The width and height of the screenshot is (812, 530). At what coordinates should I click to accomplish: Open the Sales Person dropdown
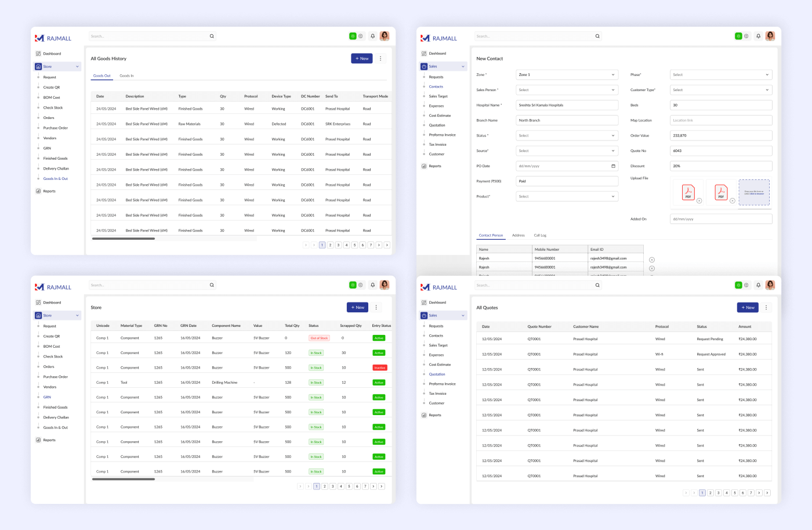click(x=567, y=90)
